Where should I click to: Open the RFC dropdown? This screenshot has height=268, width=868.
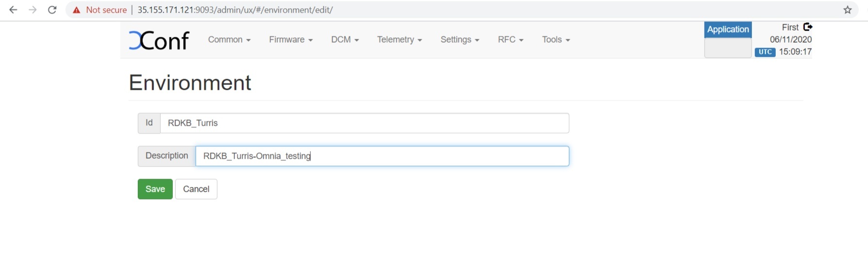pos(511,40)
